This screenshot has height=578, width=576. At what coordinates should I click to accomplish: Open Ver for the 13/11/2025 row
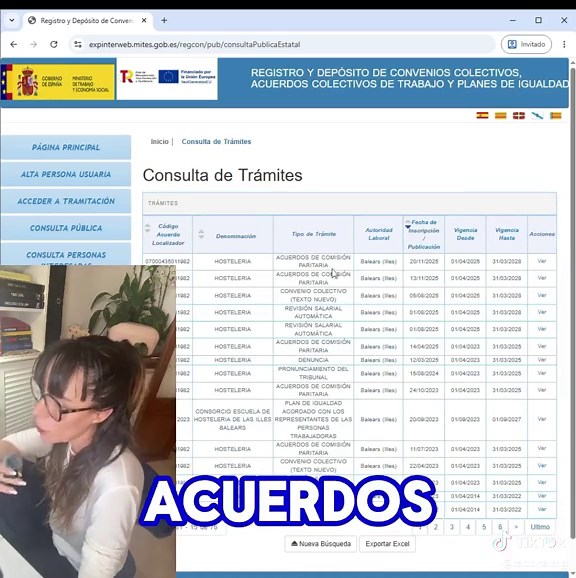click(542, 278)
